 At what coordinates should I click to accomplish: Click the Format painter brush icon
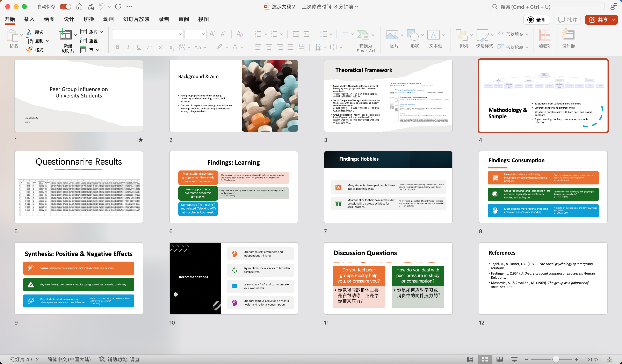tap(29, 50)
